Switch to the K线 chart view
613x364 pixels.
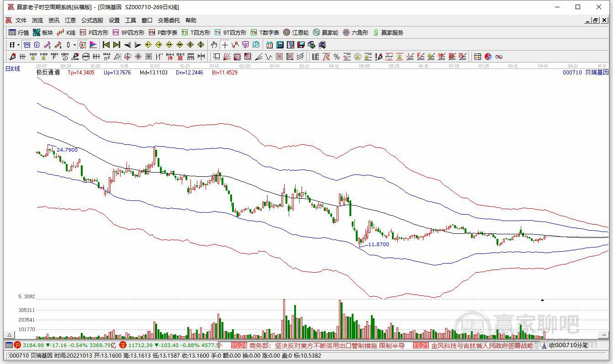66,32
